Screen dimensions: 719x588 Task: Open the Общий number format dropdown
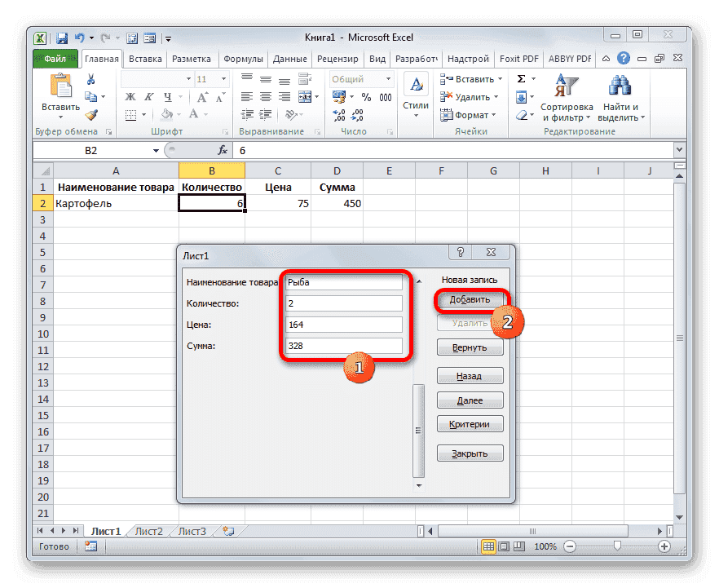[387, 79]
